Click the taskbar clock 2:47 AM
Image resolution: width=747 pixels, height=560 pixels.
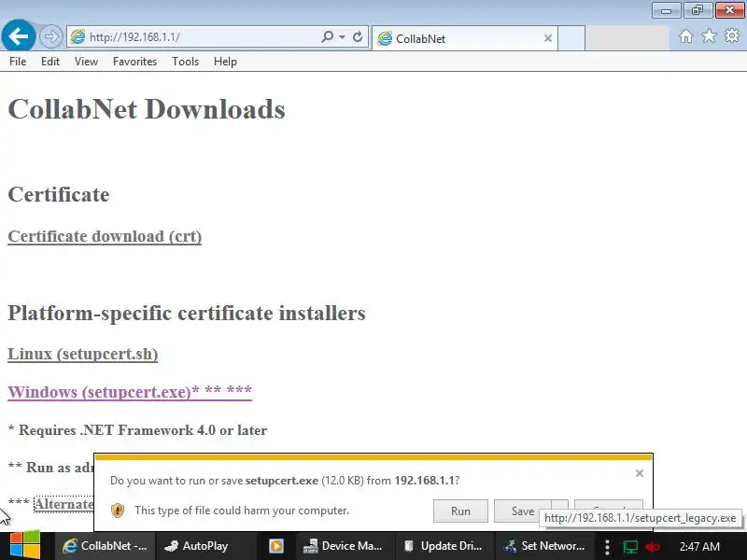tap(699, 546)
